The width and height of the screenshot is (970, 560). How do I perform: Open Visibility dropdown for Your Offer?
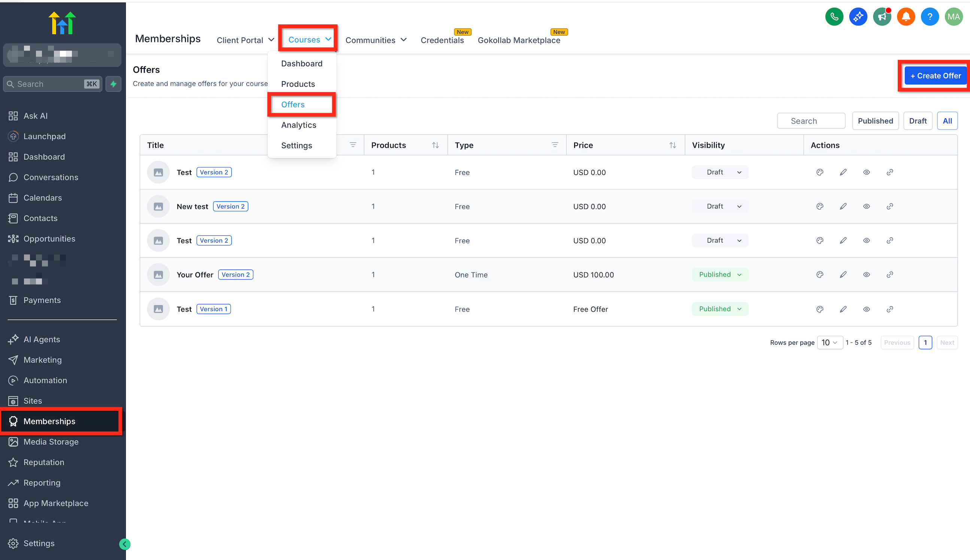tap(719, 275)
